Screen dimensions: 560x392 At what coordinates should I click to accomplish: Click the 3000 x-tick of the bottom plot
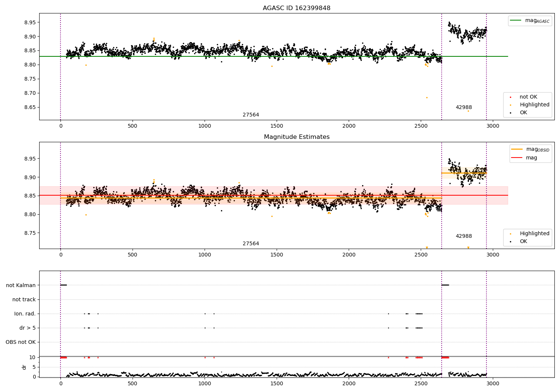(493, 383)
